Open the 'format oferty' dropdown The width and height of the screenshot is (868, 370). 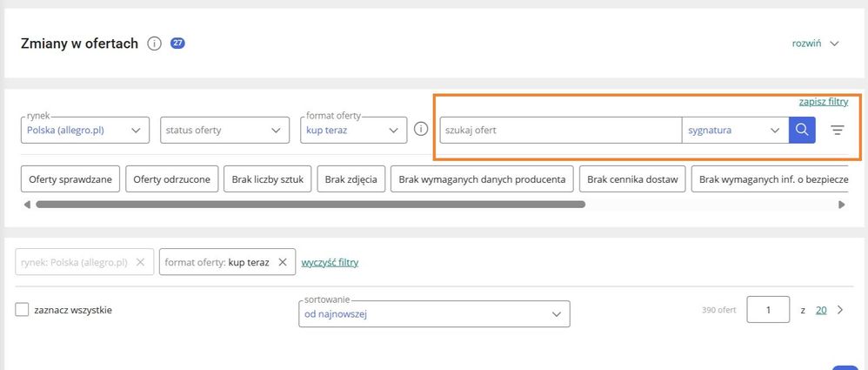(x=352, y=130)
